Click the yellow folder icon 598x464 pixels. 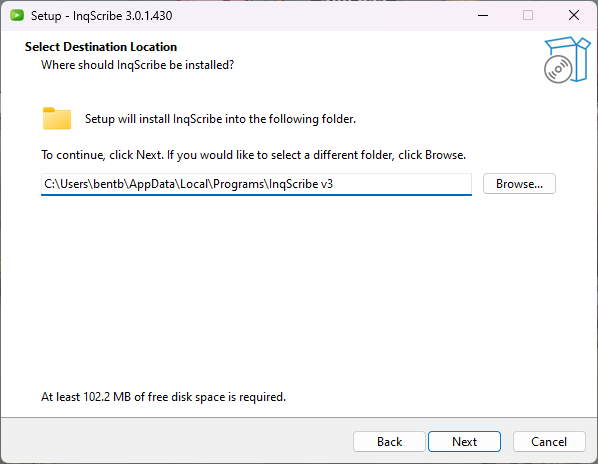coord(57,119)
